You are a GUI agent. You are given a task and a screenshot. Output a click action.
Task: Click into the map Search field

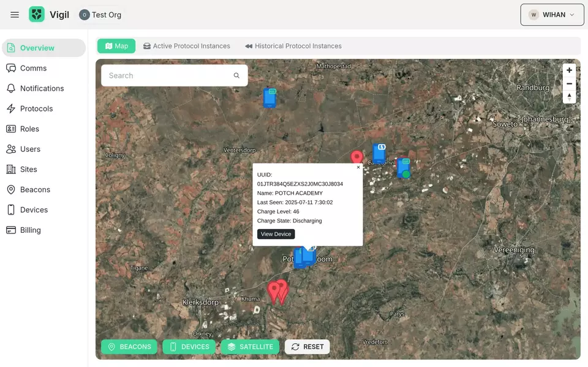coord(165,75)
